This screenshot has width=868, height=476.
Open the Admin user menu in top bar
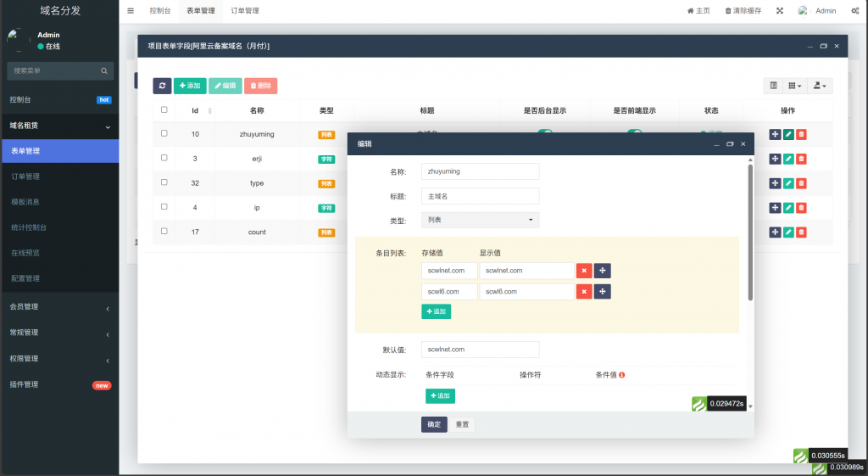tap(817, 10)
